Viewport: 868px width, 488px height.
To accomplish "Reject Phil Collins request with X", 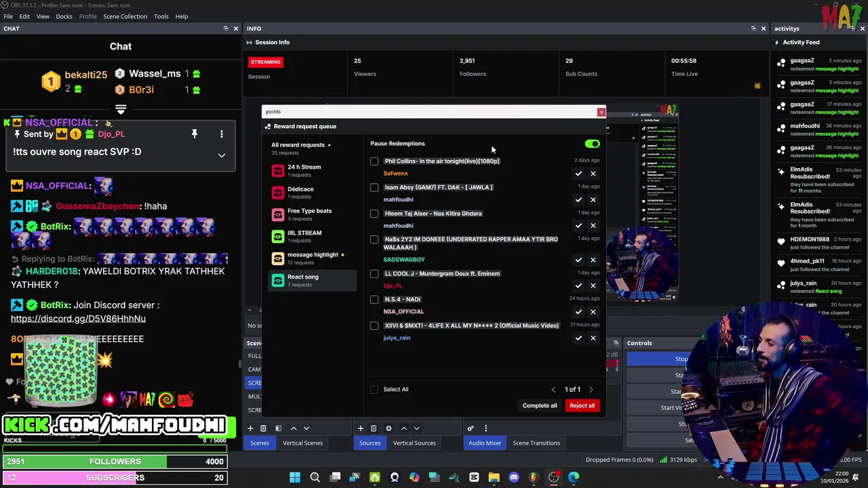I will coord(593,174).
